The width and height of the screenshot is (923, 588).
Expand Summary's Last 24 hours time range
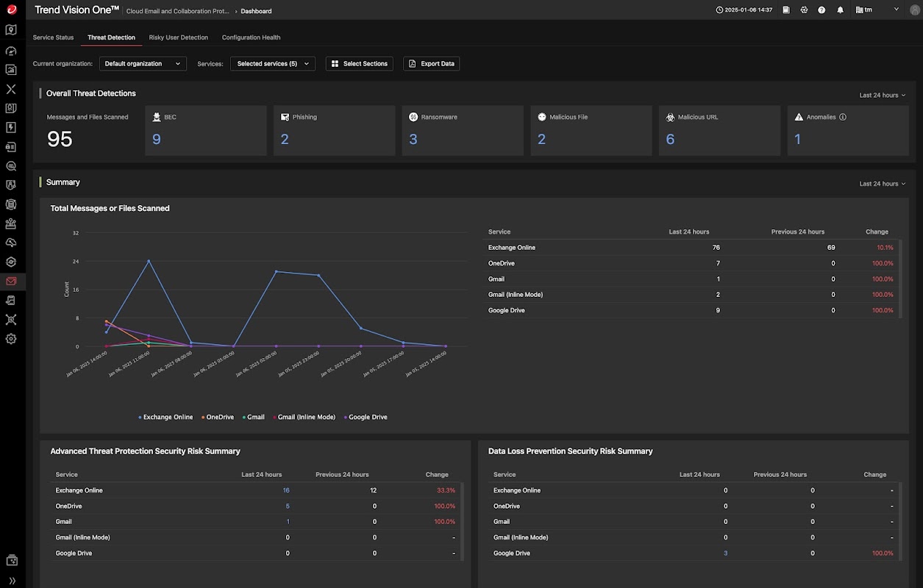click(882, 184)
